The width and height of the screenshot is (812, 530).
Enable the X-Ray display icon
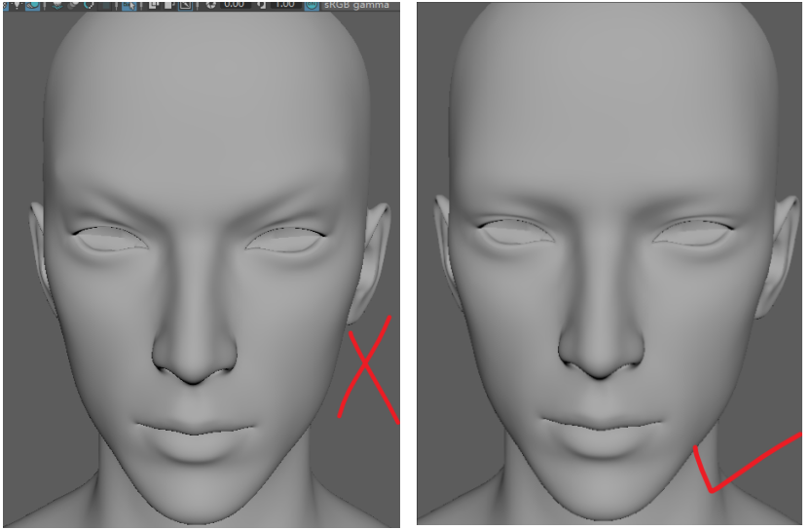[154, 5]
